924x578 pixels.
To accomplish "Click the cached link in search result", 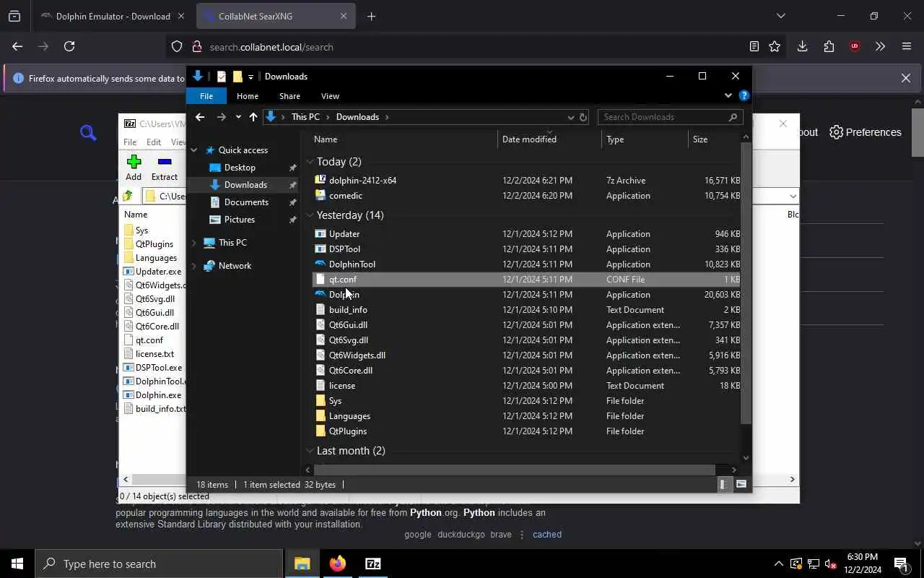I will tap(547, 535).
